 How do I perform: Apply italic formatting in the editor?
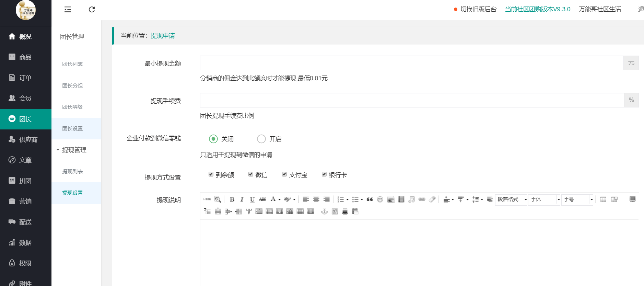[242, 199]
